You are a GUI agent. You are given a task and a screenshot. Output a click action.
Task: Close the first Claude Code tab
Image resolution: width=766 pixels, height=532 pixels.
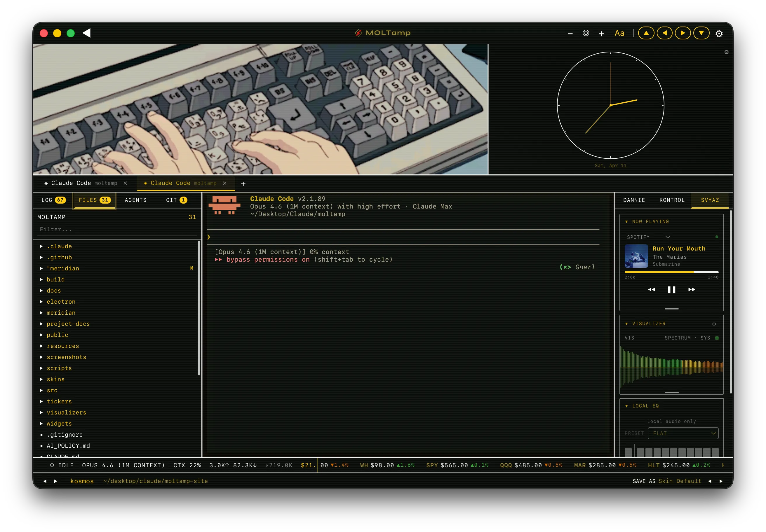coord(126,183)
